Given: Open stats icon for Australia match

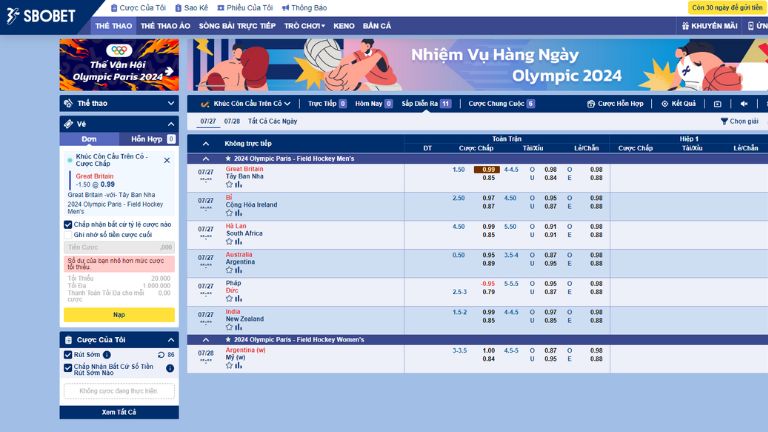Looking at the screenshot, I should (239, 270).
